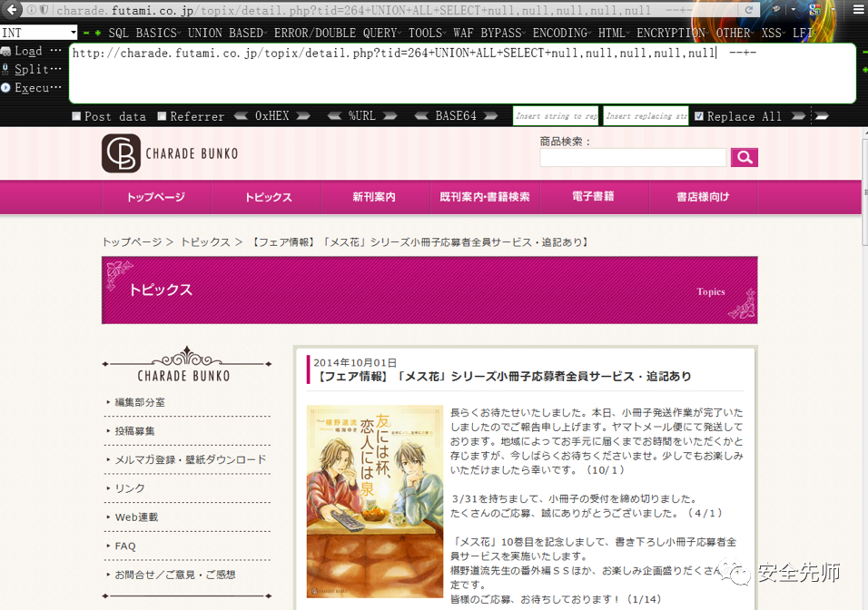Open the XSS dropdown menu
The height and width of the screenshot is (610, 868).
click(x=774, y=34)
